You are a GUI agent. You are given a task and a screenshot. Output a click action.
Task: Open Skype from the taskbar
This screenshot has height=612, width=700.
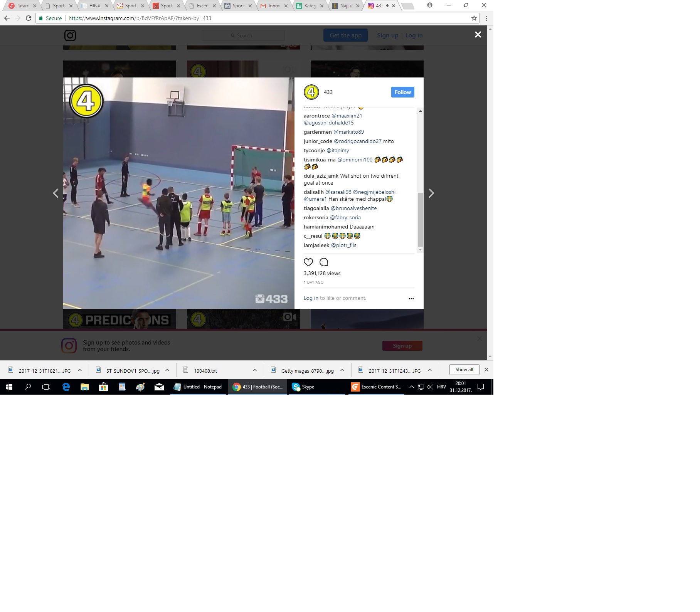click(x=304, y=387)
